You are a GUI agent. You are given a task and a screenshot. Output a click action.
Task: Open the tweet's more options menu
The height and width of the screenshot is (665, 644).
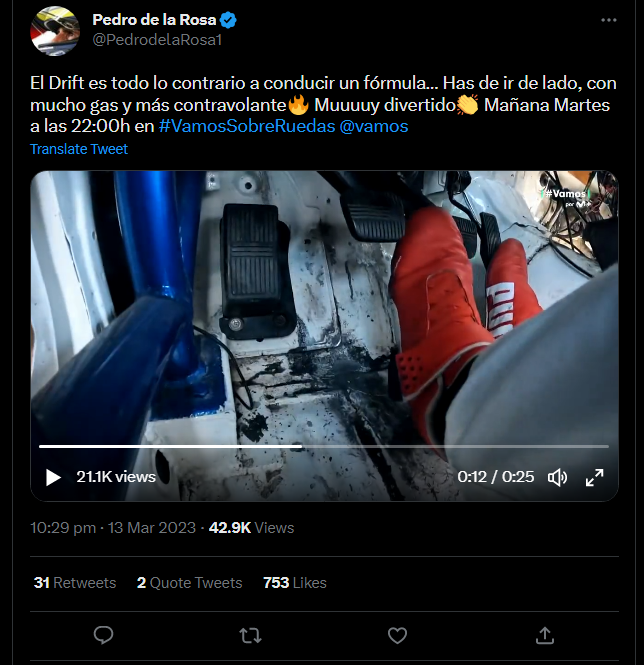[x=608, y=20]
